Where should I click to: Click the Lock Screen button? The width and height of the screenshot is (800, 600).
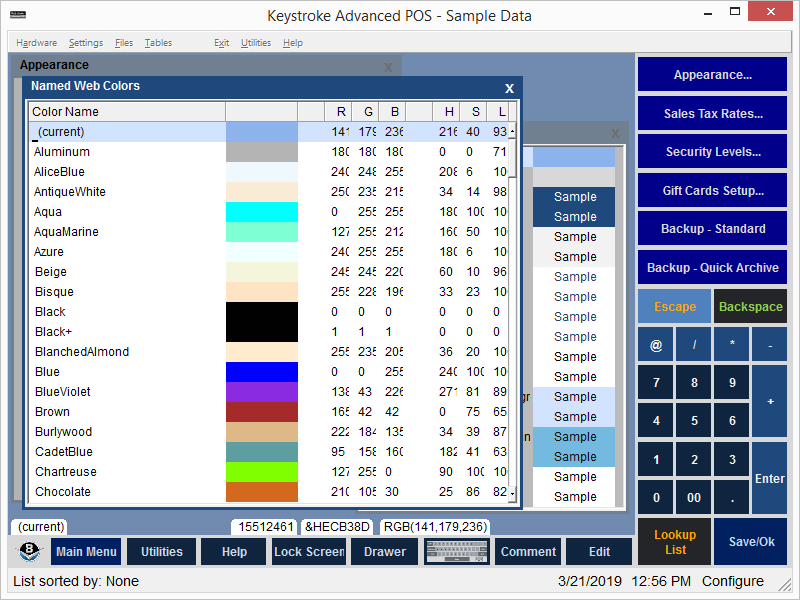coord(309,552)
